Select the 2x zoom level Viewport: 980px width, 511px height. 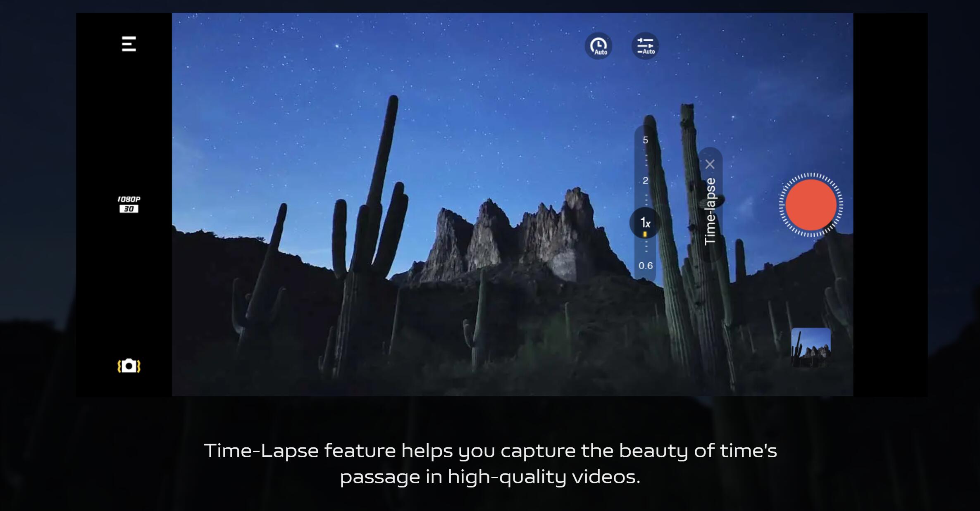pos(645,181)
